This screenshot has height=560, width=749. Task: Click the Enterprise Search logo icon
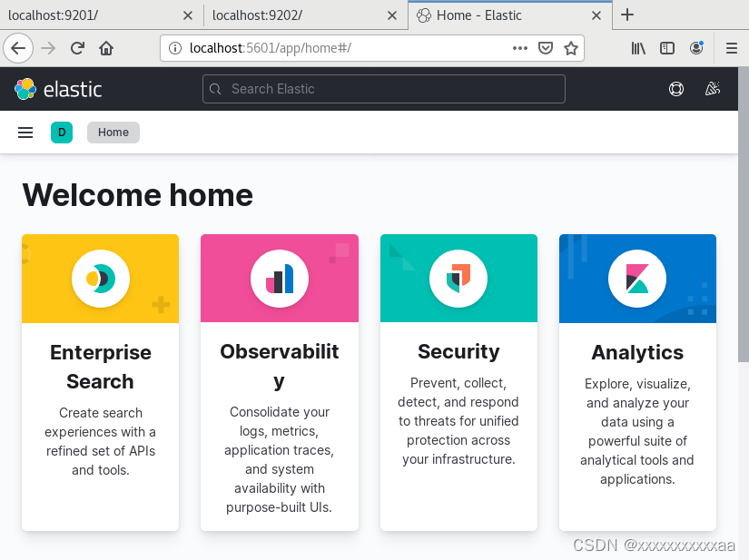(100, 279)
